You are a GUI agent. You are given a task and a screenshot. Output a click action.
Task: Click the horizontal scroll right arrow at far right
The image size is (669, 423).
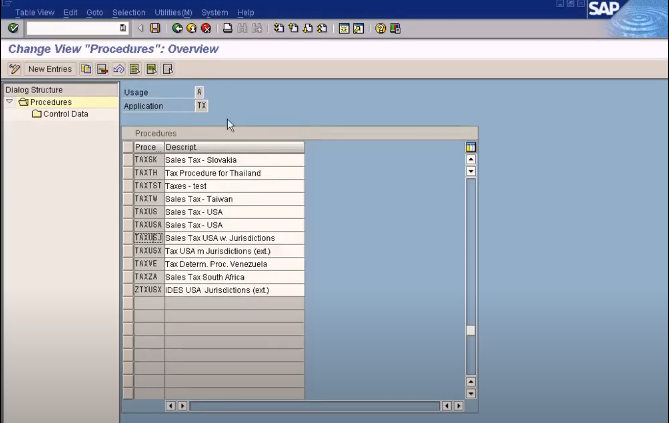coord(459,406)
